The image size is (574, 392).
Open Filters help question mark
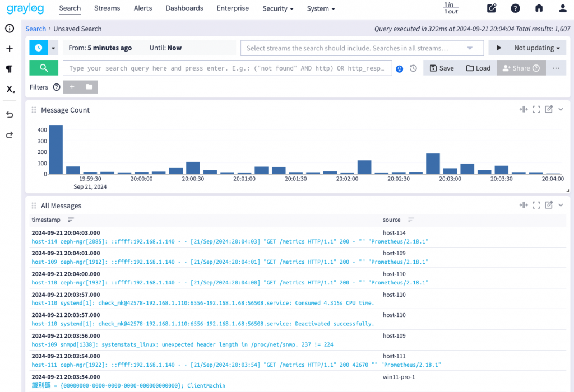[57, 87]
